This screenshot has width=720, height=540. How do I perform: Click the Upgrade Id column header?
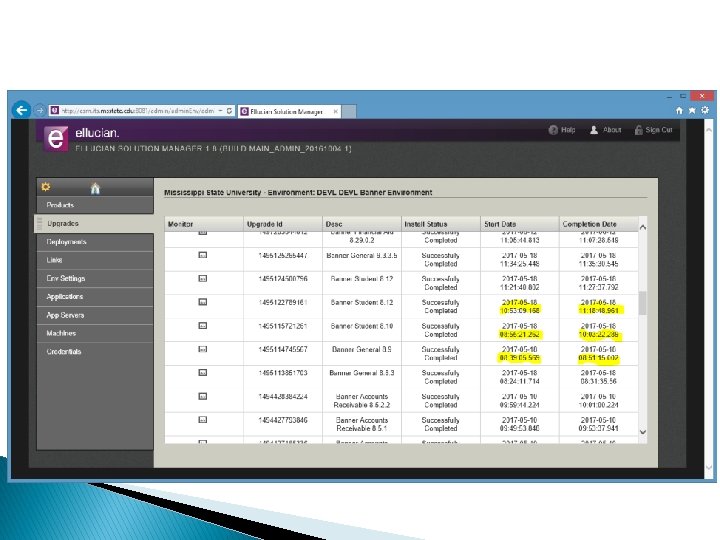(x=283, y=224)
